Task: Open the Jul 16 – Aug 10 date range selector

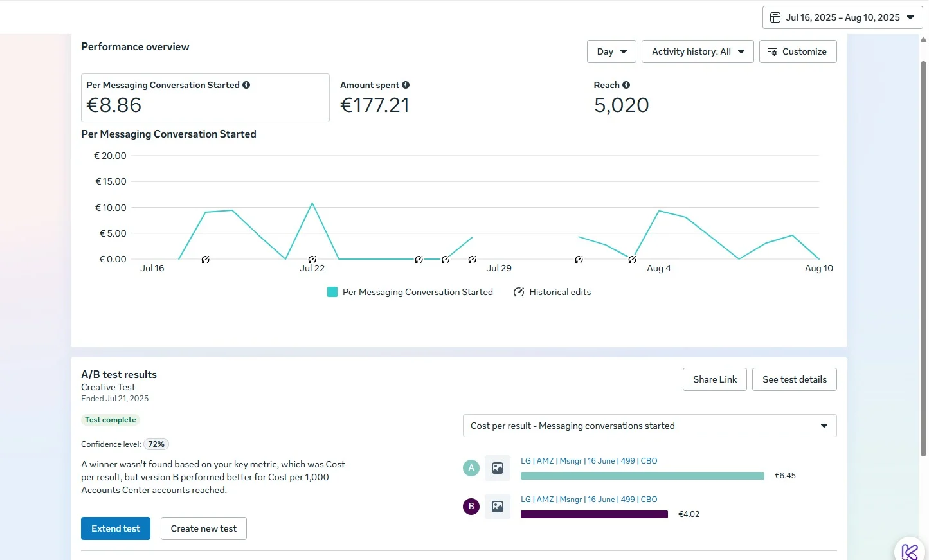Action: (x=842, y=17)
